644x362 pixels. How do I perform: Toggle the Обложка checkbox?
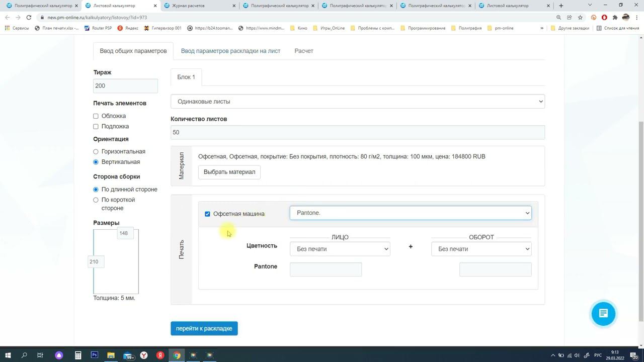[x=96, y=116]
